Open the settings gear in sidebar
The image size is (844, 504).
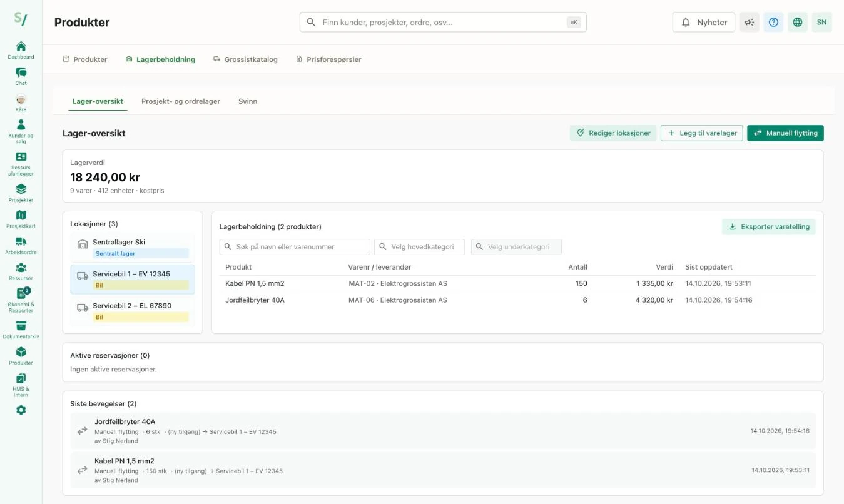point(21,410)
